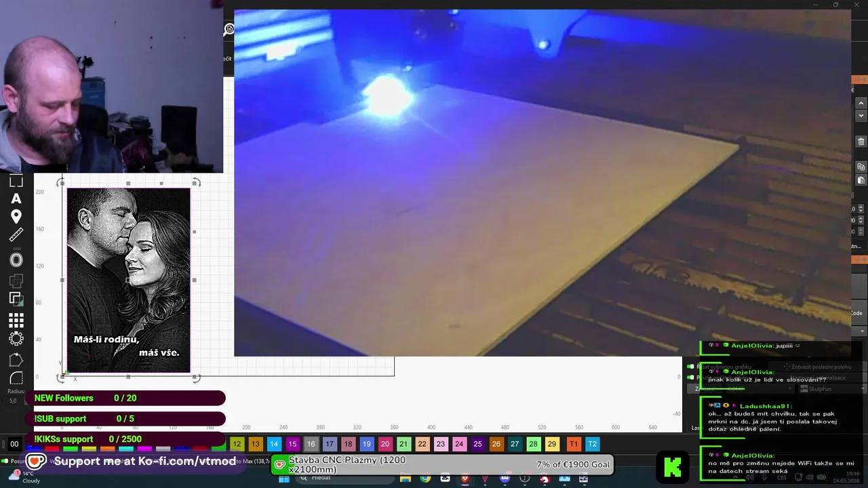The image size is (868, 488).
Task: Select color swatch 20
Action: point(385,444)
